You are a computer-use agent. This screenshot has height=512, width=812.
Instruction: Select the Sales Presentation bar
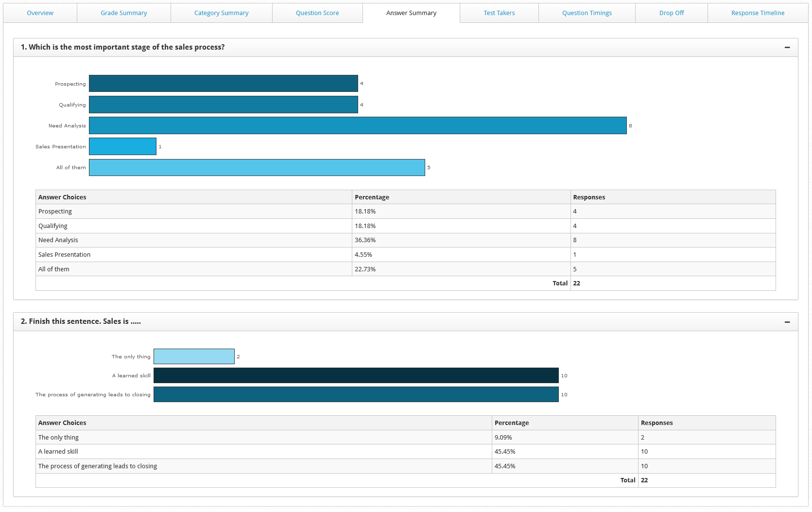click(x=122, y=146)
